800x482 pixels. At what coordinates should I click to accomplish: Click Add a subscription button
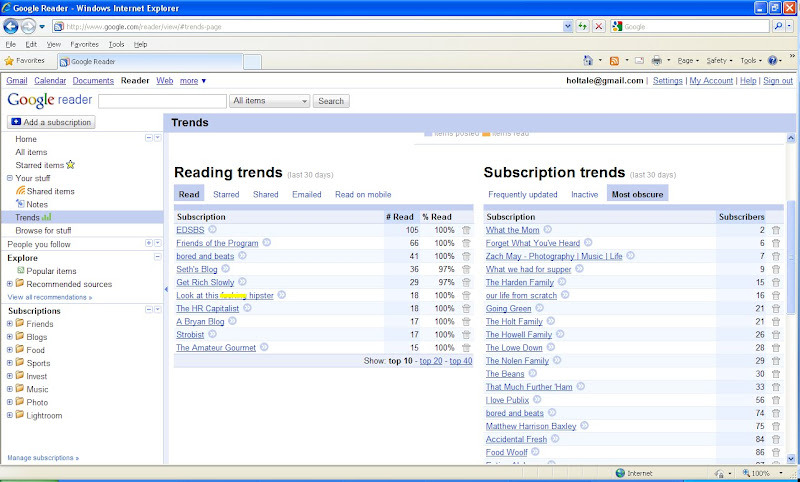pyautogui.click(x=51, y=122)
